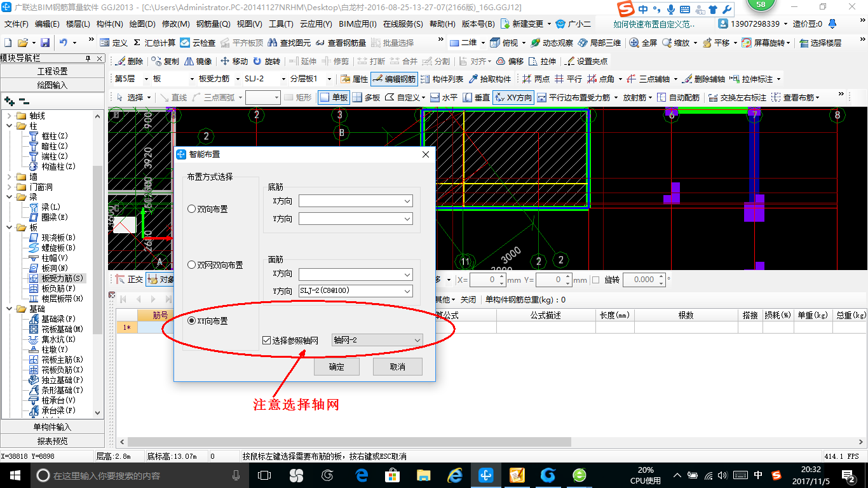The width and height of the screenshot is (868, 488).
Task: Click X coordinate input field
Action: pos(487,280)
